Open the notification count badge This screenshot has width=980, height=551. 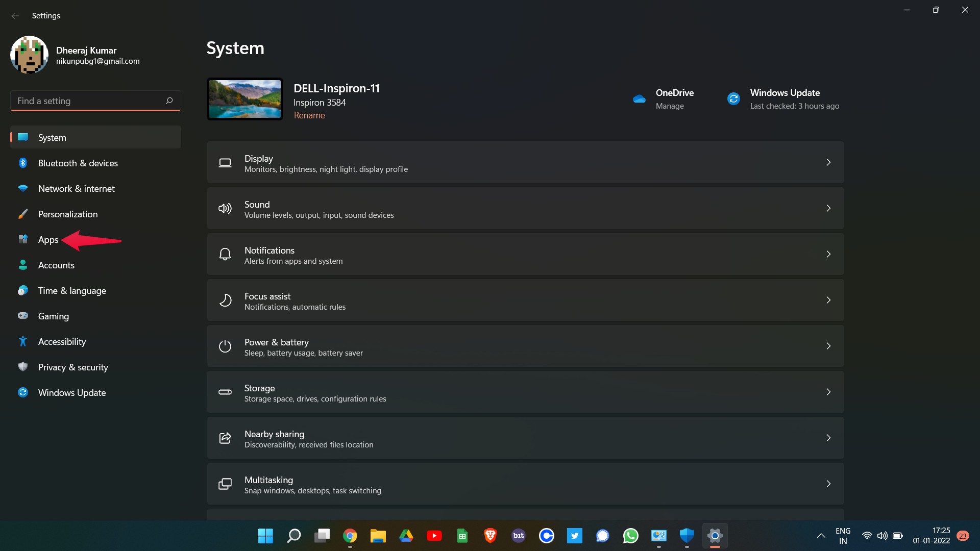[x=963, y=536]
